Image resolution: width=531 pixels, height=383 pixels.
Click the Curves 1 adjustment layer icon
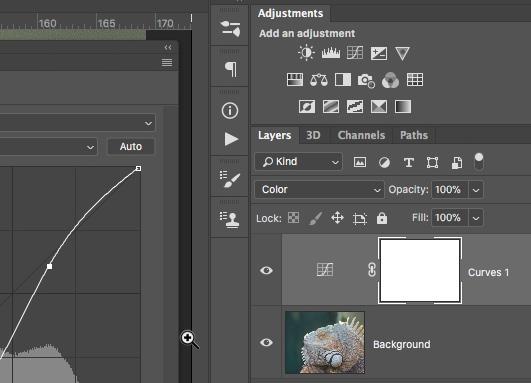[325, 270]
